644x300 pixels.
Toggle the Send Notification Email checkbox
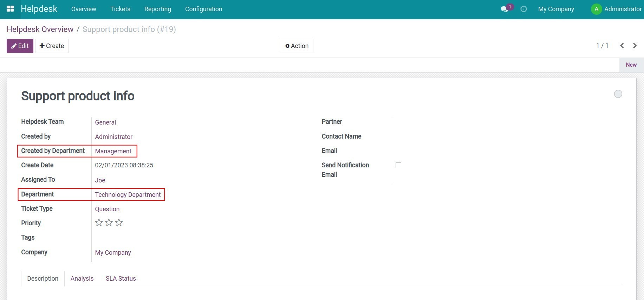tap(398, 165)
